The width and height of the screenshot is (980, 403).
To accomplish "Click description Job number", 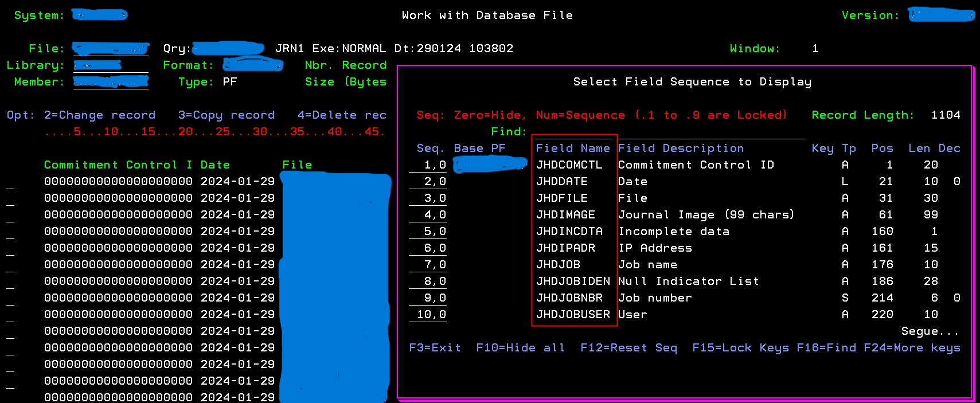I will pos(655,298).
